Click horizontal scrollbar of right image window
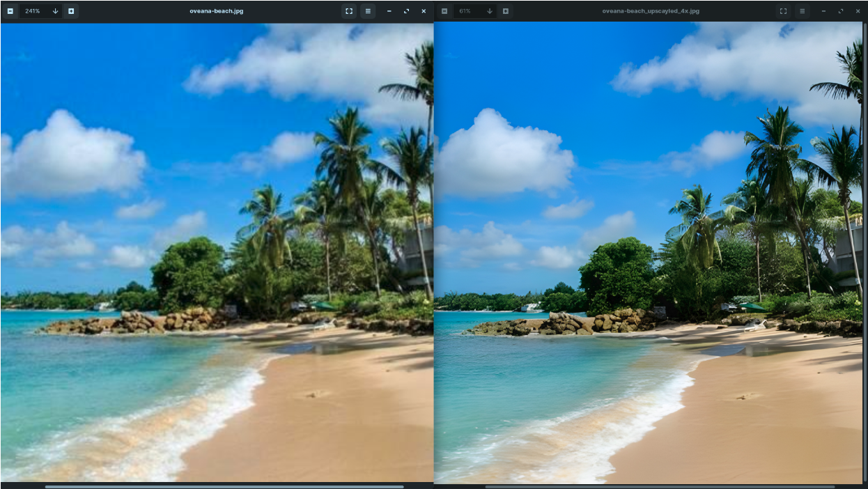 tap(660, 486)
